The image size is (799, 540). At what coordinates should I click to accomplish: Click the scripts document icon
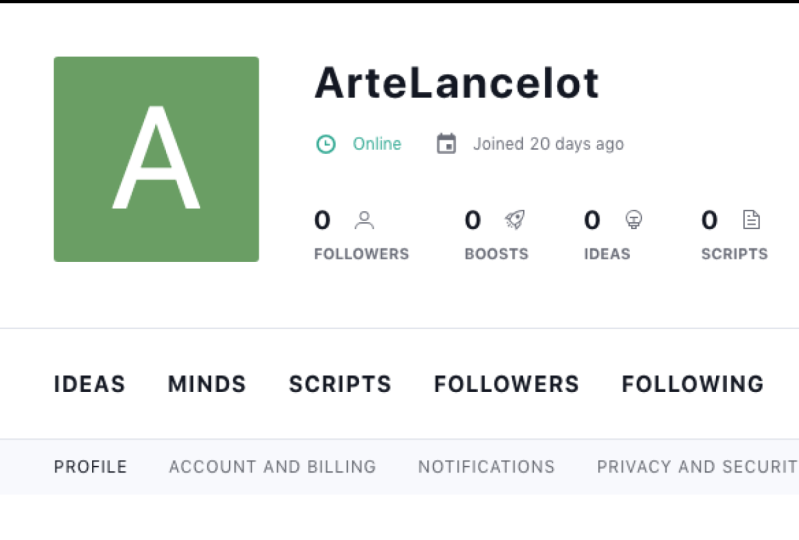pyautogui.click(x=751, y=220)
